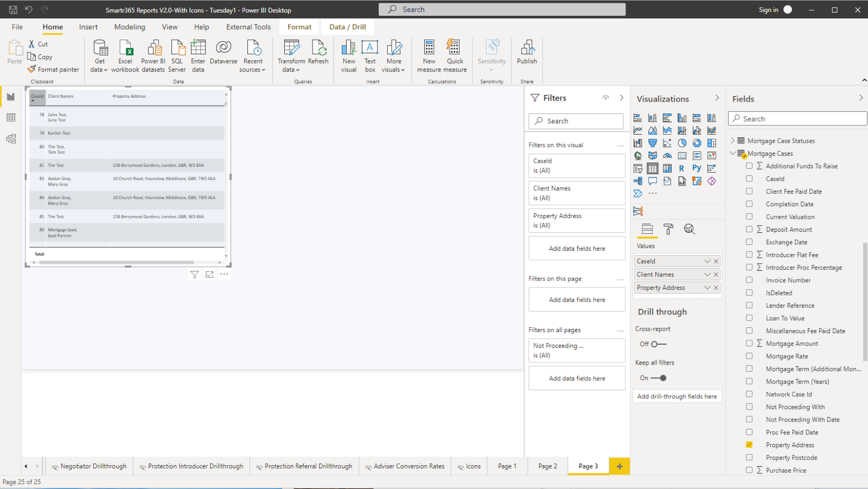Click the Refresh button in ribbon
The height and width of the screenshot is (489, 868).
(x=318, y=53)
